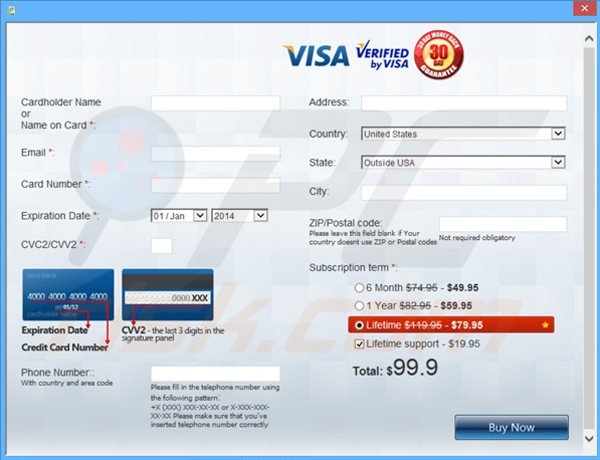Click the City input field
Viewport: 600px width, 460px height.
tap(464, 192)
